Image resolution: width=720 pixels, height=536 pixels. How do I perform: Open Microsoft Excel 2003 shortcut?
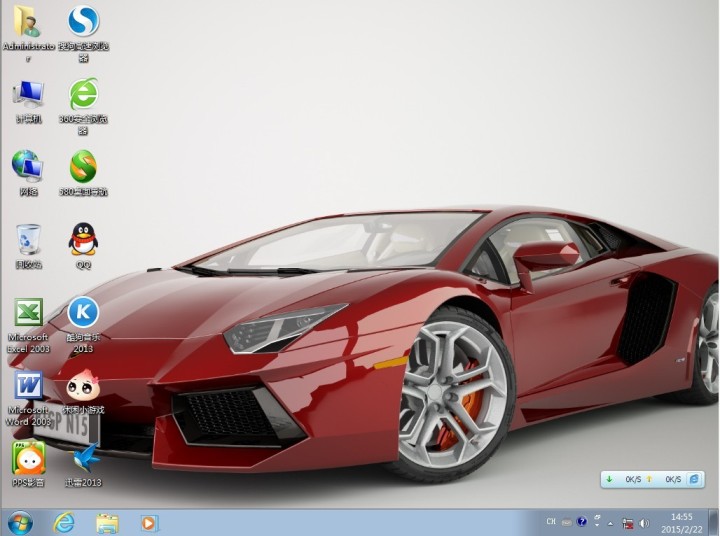tap(27, 312)
